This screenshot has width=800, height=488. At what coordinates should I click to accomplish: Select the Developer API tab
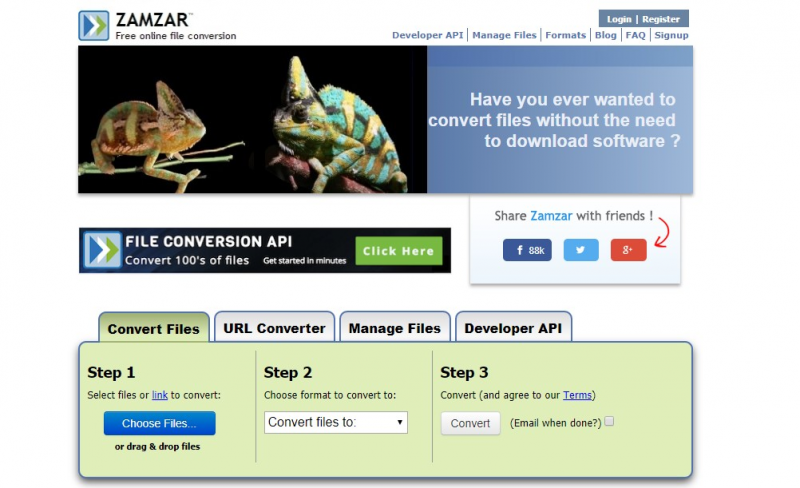513,328
